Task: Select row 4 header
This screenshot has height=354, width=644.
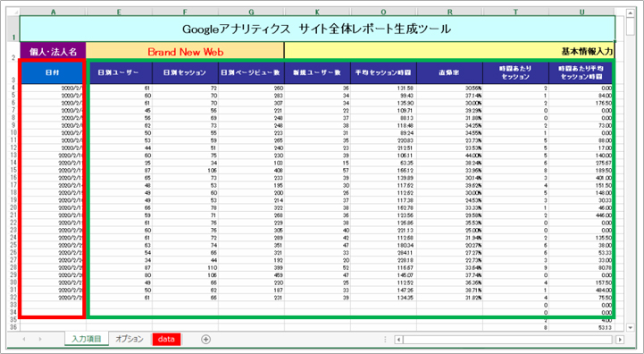Action: pos(13,88)
